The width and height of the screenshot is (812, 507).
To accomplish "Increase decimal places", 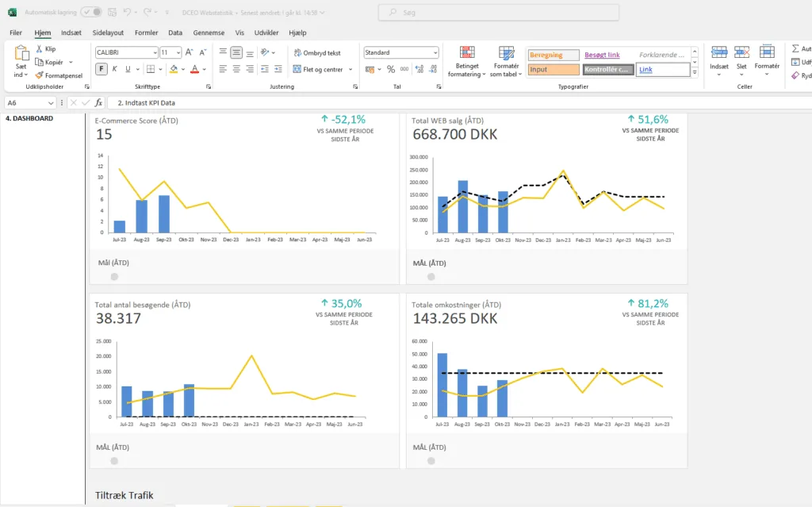I will [x=419, y=69].
